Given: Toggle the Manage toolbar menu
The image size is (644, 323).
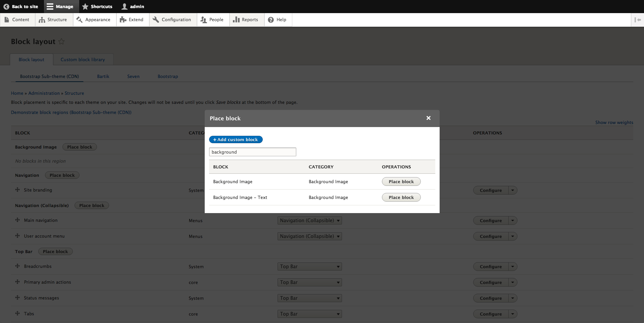Looking at the screenshot, I should 60,6.
